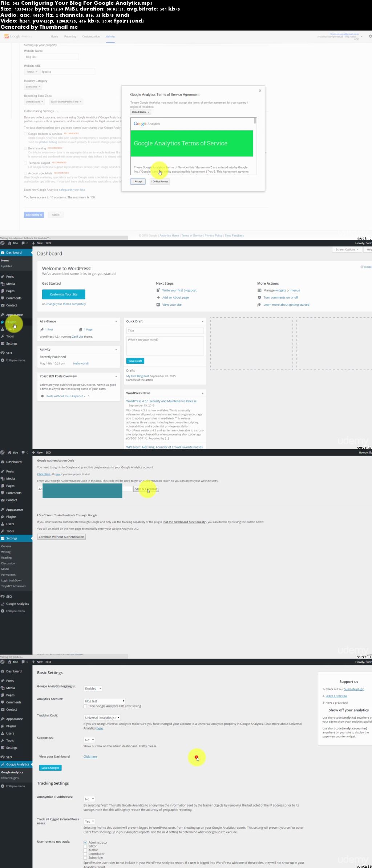
Task: Click the I Accept button
Action: click(138, 181)
